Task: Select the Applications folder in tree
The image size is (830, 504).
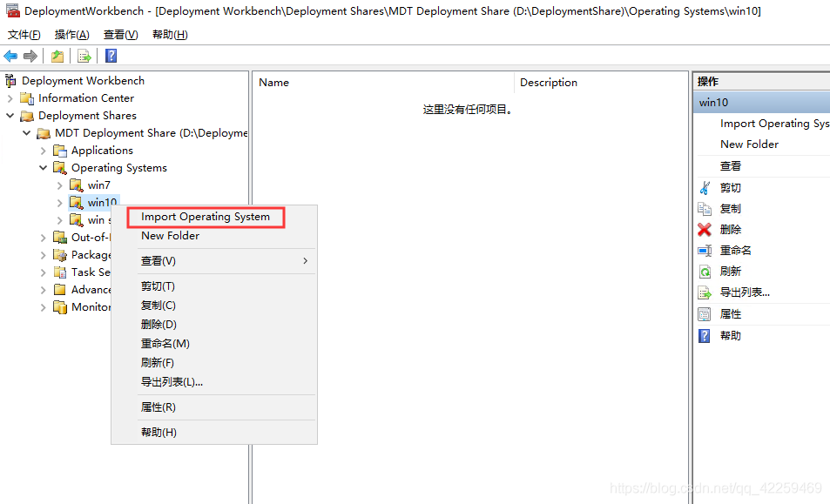Action: click(x=102, y=151)
